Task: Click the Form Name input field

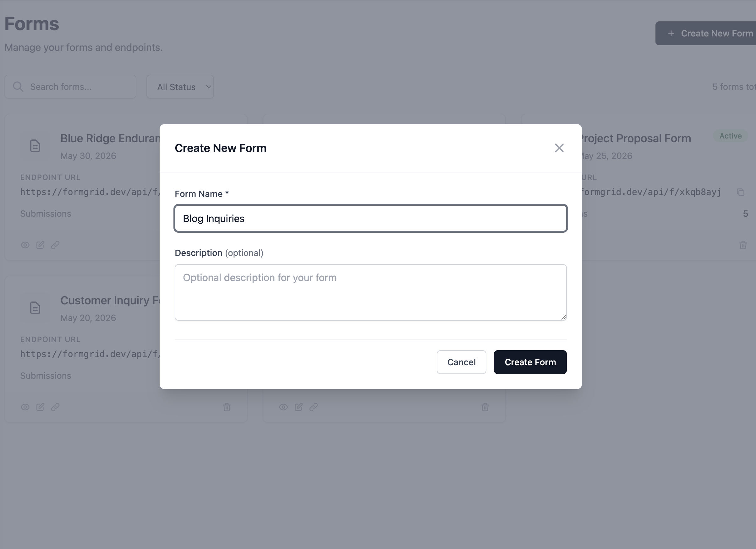Action: [370, 219]
